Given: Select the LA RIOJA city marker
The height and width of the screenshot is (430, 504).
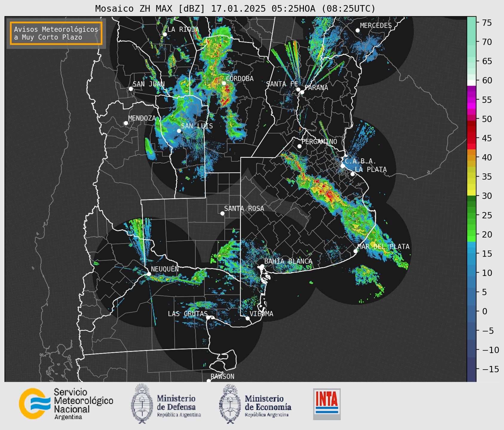Looking at the screenshot, I should [165, 34].
